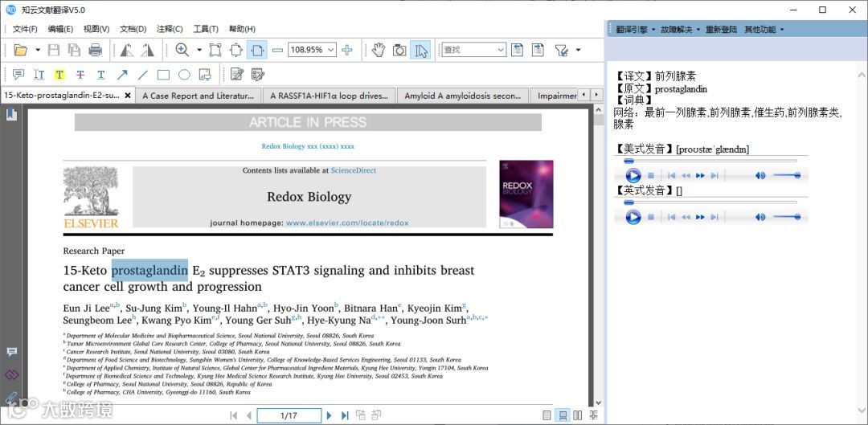
Task: Open the 注释(C) menu
Action: (170, 30)
